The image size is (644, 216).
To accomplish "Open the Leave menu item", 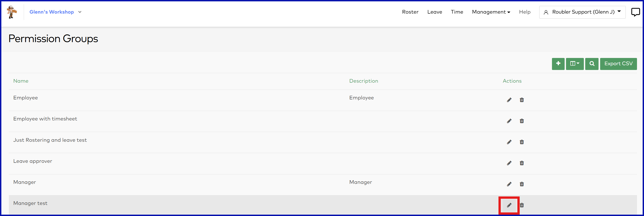I will point(435,12).
